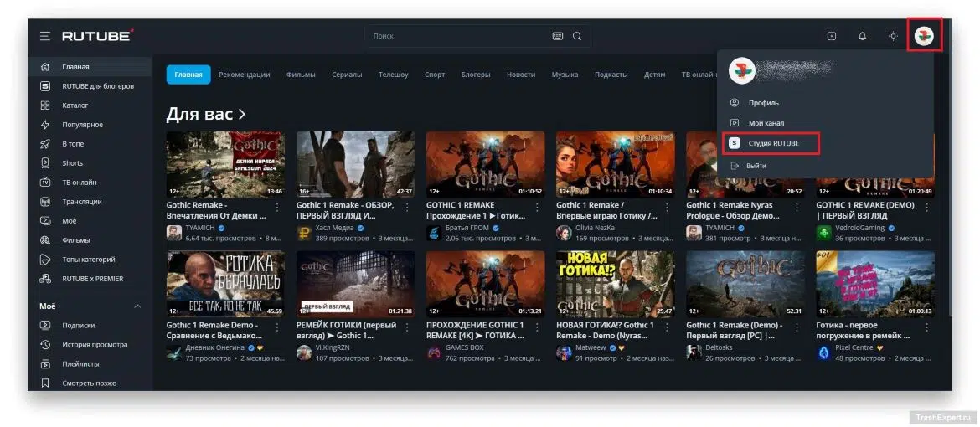
Task: Open История просмотра in the sidebar
Action: tap(95, 344)
